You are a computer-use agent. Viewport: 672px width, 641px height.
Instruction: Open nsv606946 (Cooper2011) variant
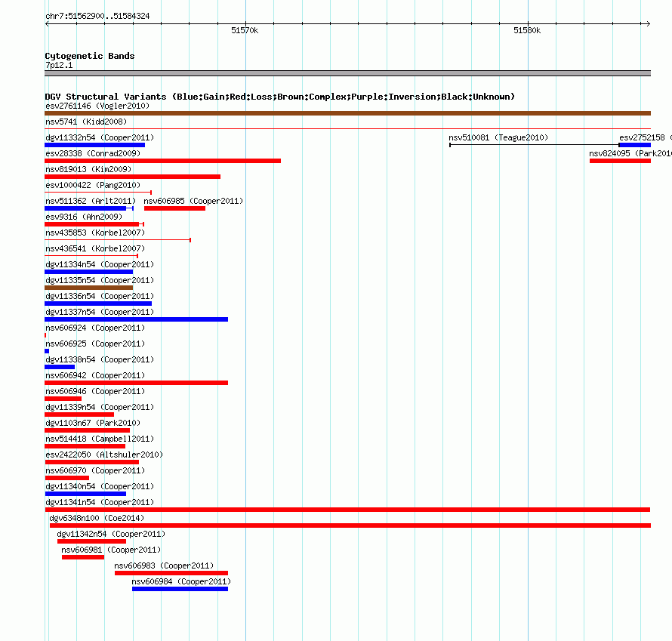pos(95,391)
